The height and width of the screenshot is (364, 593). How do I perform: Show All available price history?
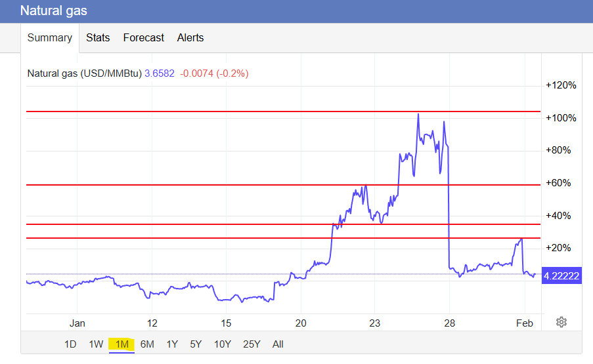click(x=278, y=344)
